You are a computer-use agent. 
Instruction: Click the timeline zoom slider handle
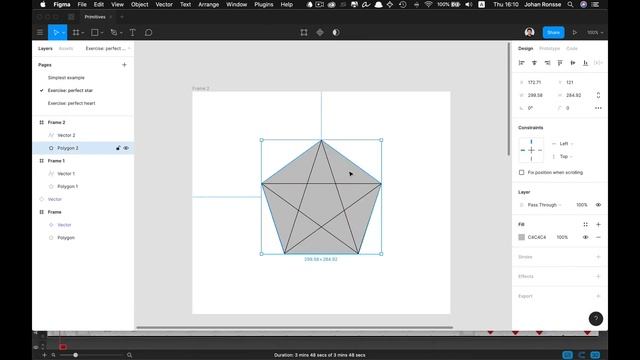[76, 355]
